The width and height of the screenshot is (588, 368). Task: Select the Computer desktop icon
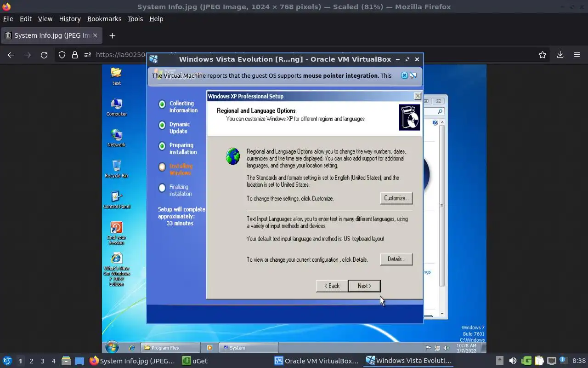pos(117,107)
